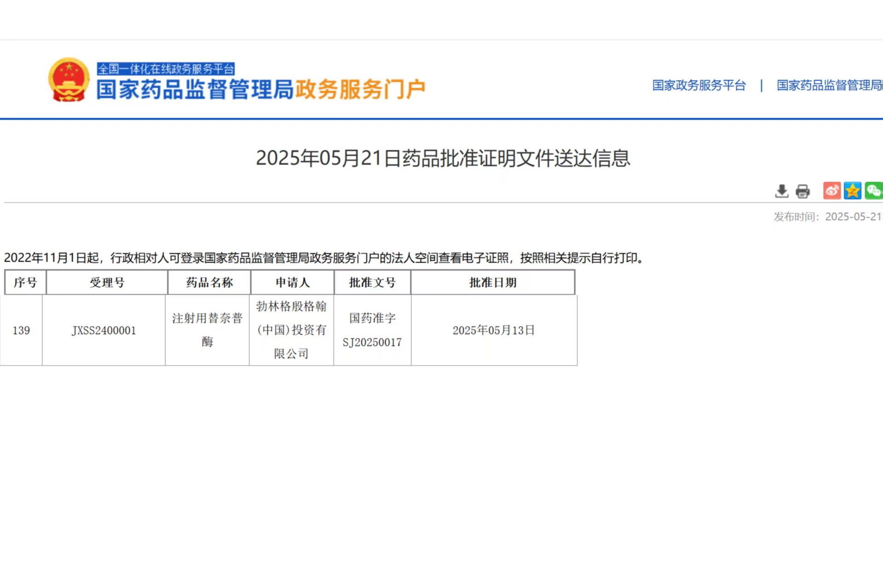Click the 申请人 column header

[292, 282]
